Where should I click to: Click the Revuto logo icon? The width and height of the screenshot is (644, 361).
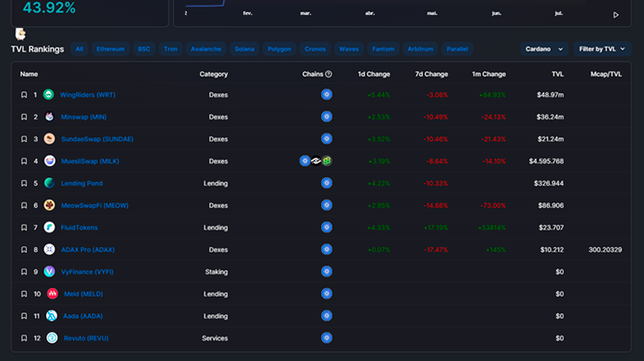pos(52,338)
